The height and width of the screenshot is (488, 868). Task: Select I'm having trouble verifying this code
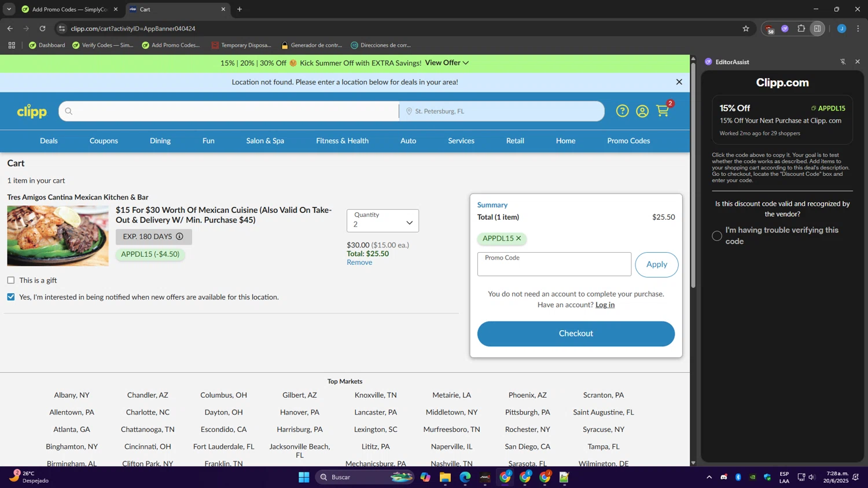[x=717, y=236]
